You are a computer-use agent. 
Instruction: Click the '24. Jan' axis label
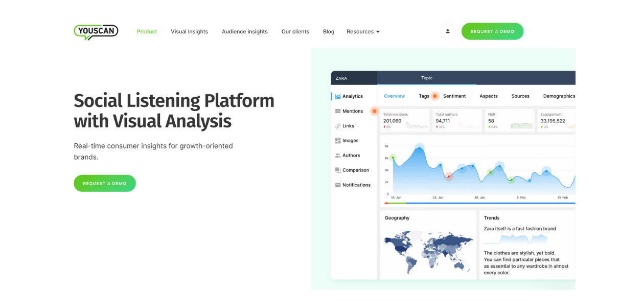[438, 198]
